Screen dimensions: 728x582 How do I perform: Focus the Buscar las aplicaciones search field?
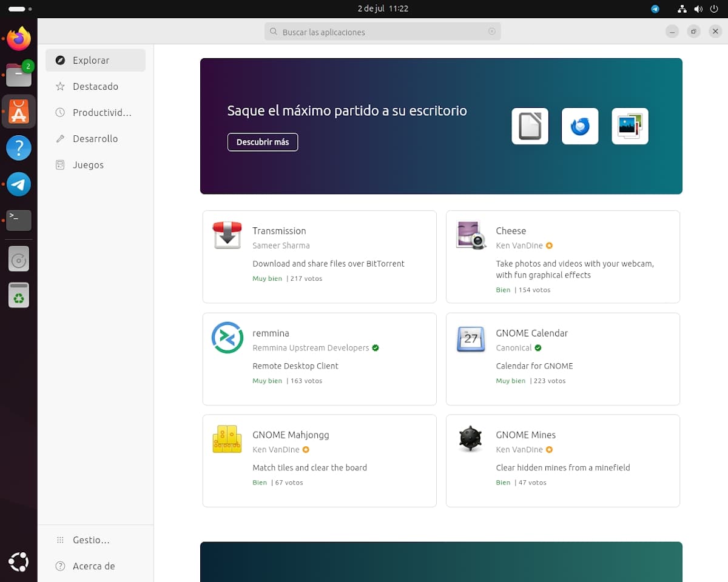point(382,32)
